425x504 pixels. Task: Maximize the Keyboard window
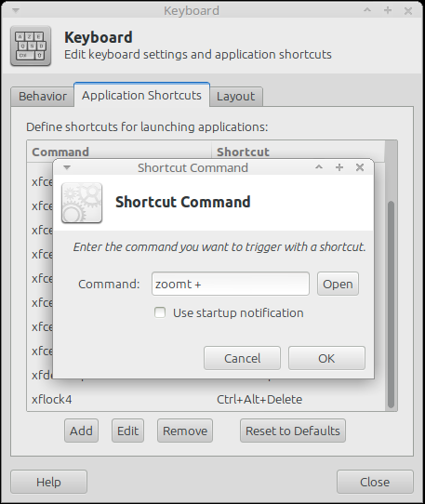(x=388, y=10)
